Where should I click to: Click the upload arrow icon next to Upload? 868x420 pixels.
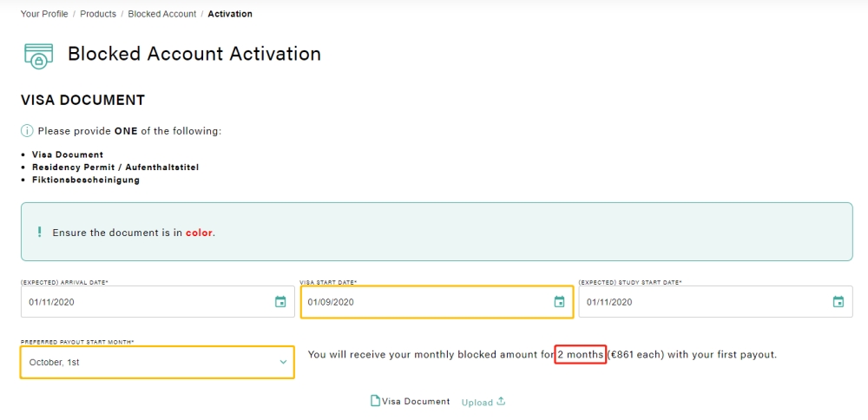click(501, 401)
